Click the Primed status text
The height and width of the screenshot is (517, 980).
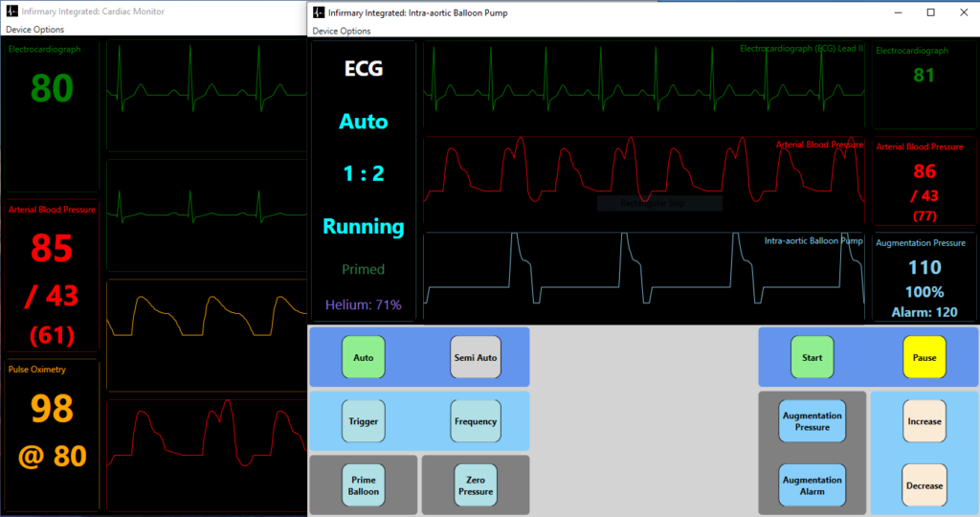click(363, 269)
